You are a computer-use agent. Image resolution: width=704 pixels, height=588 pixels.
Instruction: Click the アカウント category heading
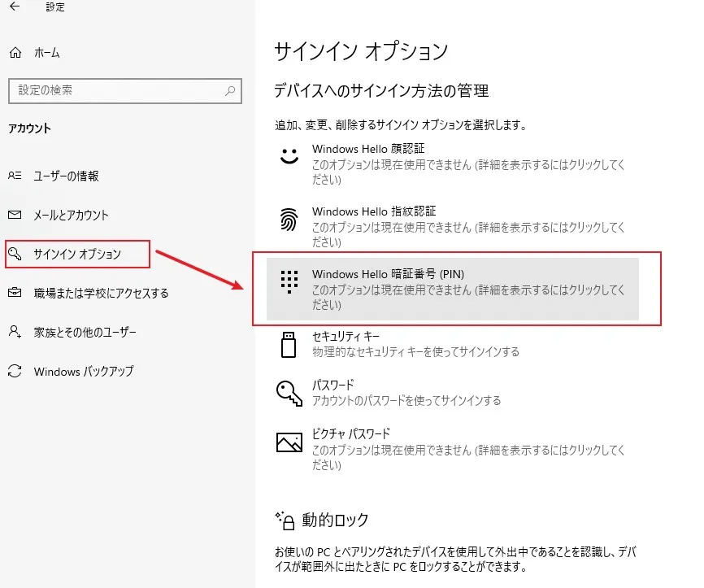point(29,128)
